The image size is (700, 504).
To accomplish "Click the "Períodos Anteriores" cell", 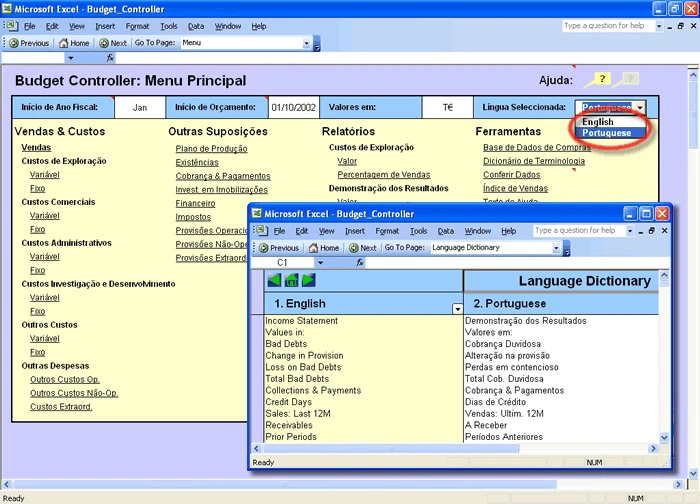I will coord(561,437).
